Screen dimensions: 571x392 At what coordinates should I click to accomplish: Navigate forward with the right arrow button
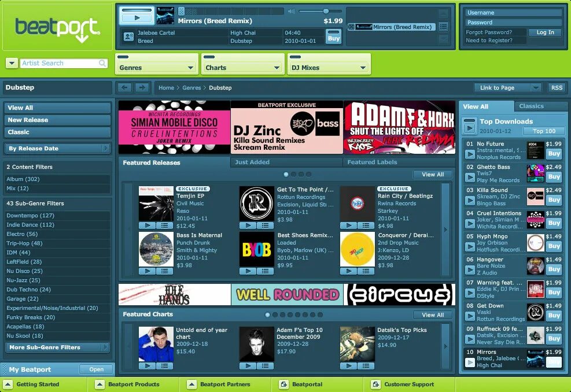click(x=142, y=88)
